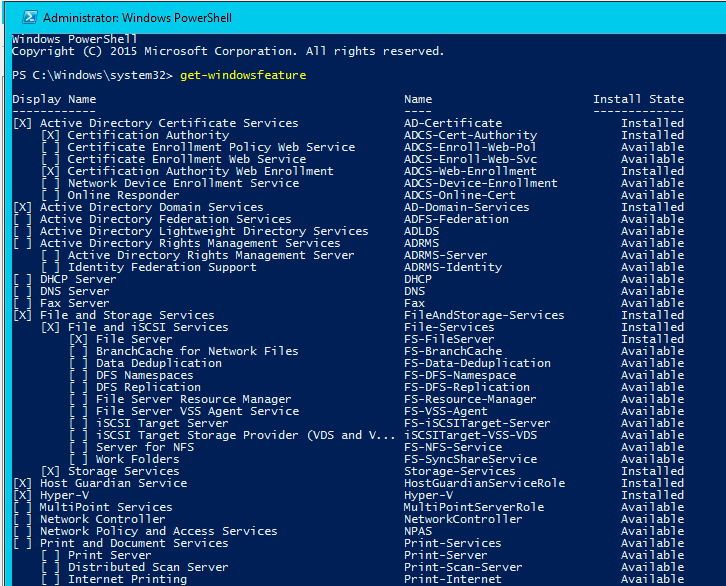The height and width of the screenshot is (586, 726).
Task: Click the 'ADCS-Enroll-Web-Svc' feature name
Action: coord(470,159)
